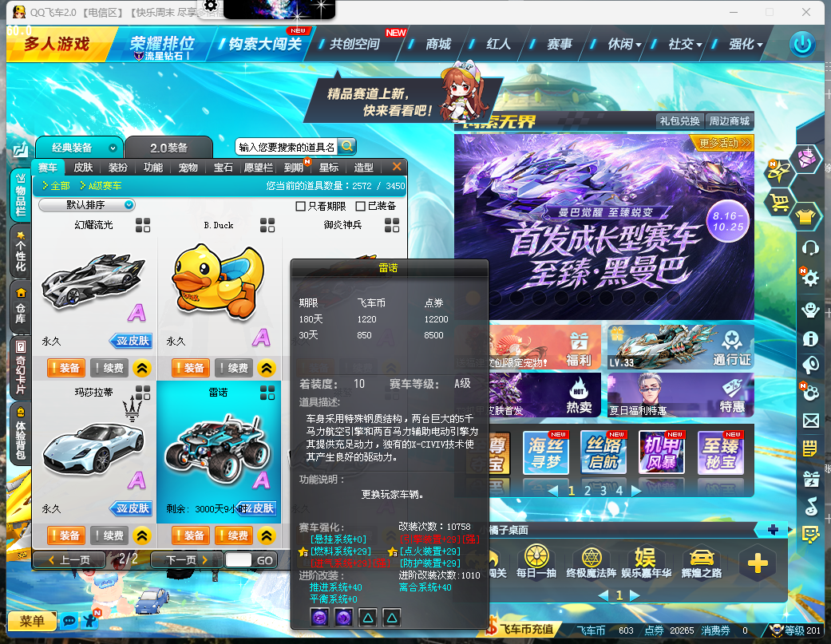This screenshot has width=831, height=644.
Task: Switch to 宠物 tab
Action: click(x=188, y=168)
